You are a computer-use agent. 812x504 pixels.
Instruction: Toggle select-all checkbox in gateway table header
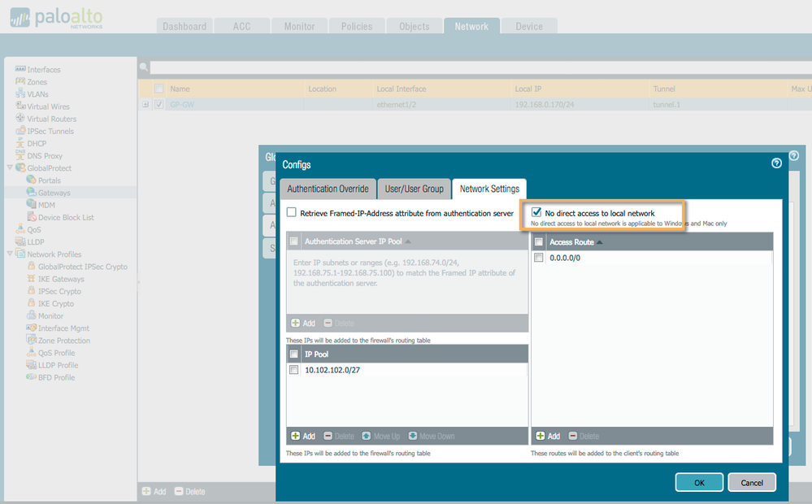[159, 89]
